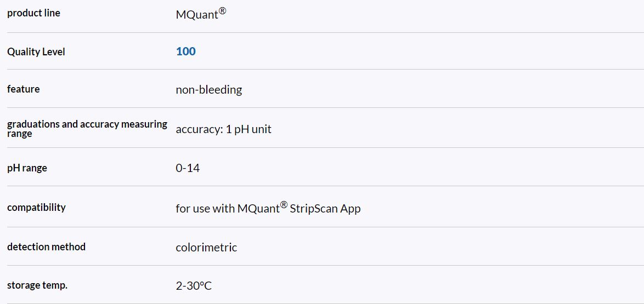This screenshot has height=304, width=644.
Task: Select the "0-14" pH range value
Action: [x=188, y=168]
